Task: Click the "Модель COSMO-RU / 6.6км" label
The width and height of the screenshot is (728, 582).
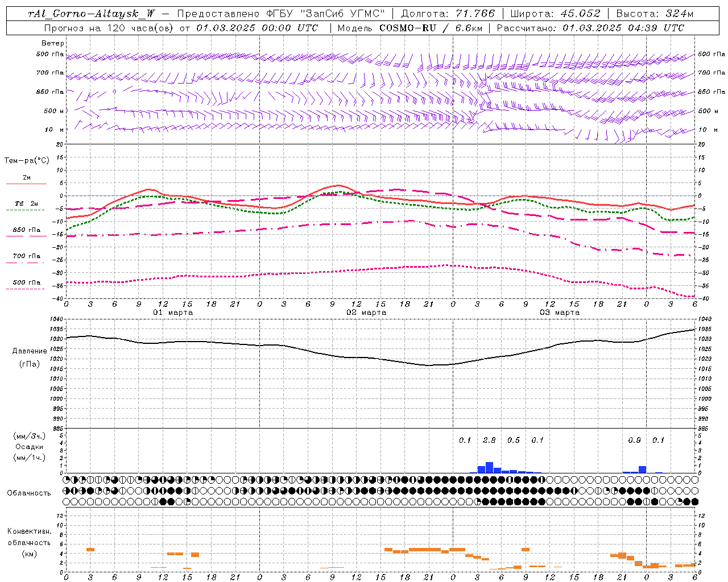Action: click(x=411, y=28)
